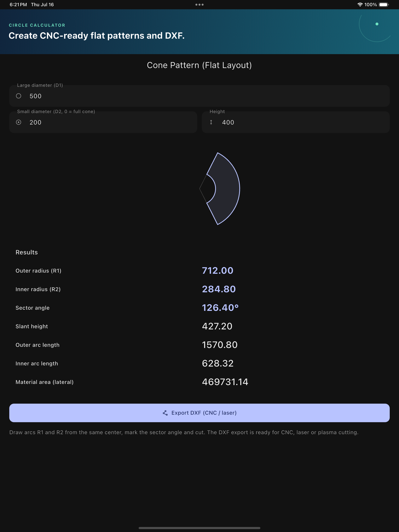Tap the Wi-Fi status icon
This screenshot has width=399, height=532.
(360, 5)
